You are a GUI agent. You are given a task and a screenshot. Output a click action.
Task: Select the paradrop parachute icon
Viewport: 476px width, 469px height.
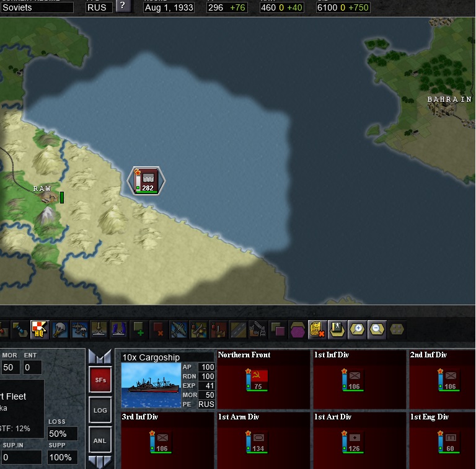pyautogui.click(x=59, y=329)
